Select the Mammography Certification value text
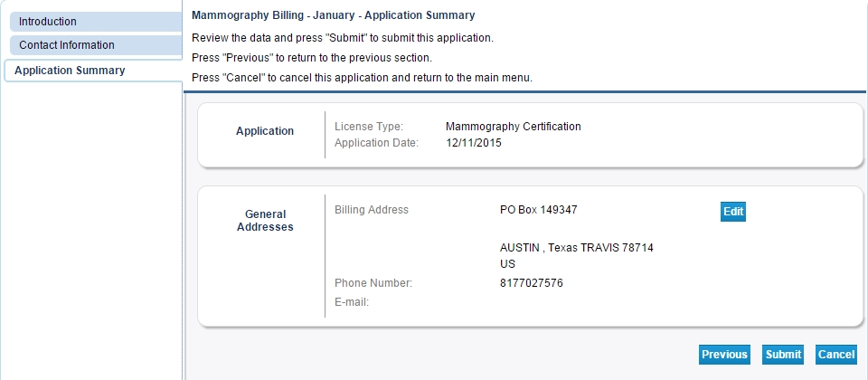This screenshot has height=380, width=868. pos(513,127)
